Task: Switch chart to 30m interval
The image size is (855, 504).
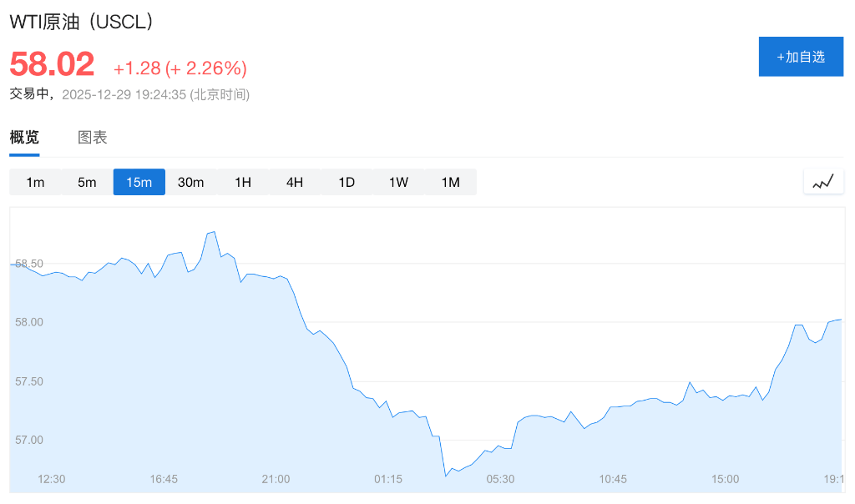Action: 191,182
